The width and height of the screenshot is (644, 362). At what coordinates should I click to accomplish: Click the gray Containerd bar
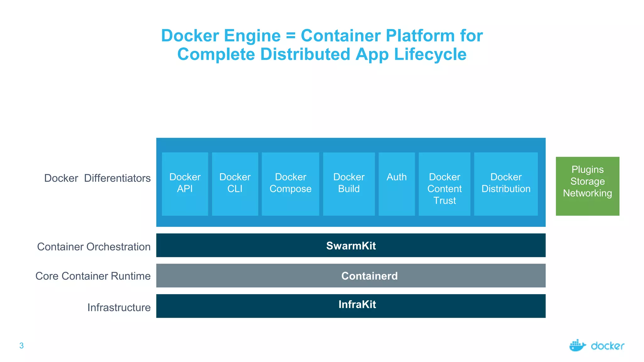tap(351, 276)
